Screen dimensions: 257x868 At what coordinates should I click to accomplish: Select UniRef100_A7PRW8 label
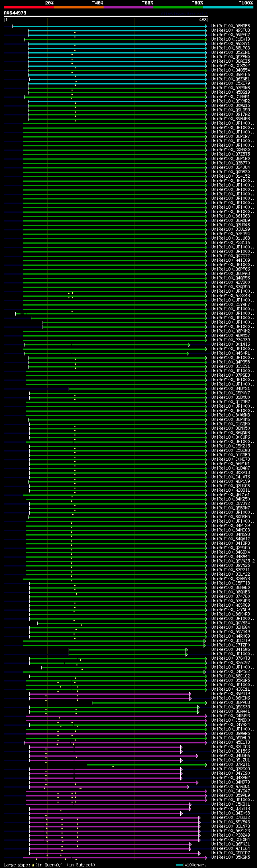230,88
